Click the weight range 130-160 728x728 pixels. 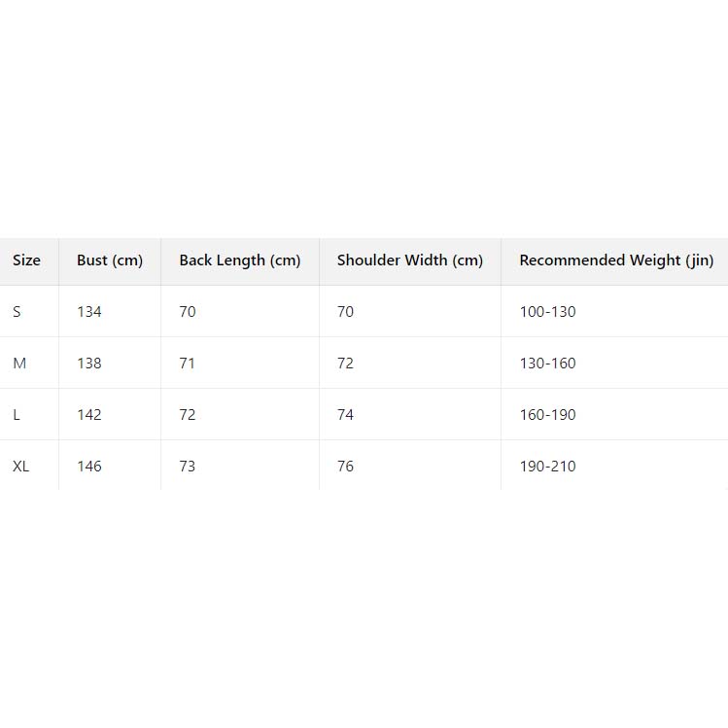[547, 364]
